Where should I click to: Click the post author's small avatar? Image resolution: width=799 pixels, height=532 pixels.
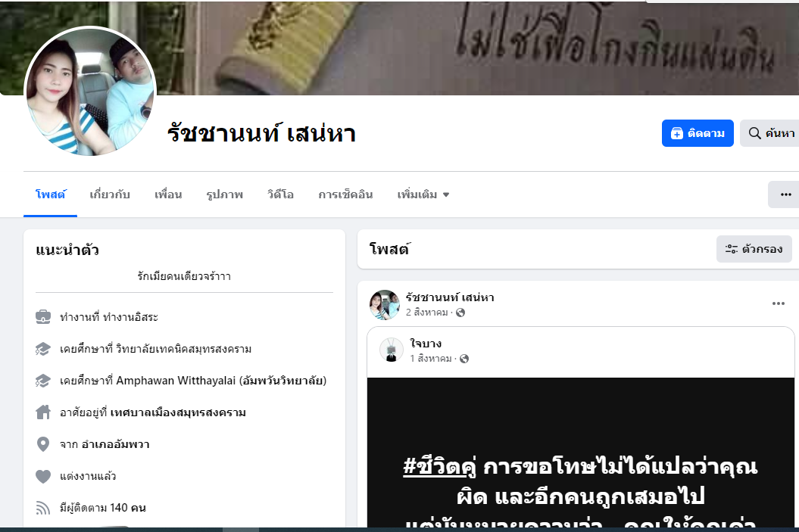[385, 304]
